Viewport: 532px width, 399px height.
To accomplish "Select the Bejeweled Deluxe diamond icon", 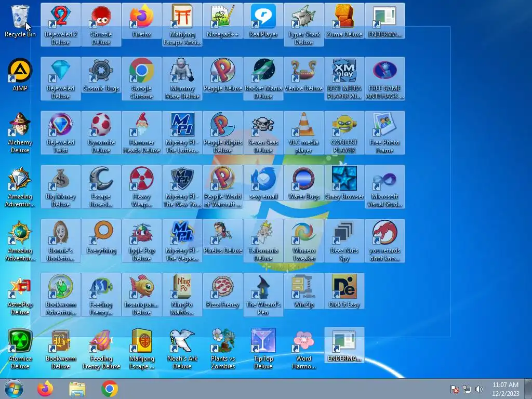I will [x=60, y=79].
